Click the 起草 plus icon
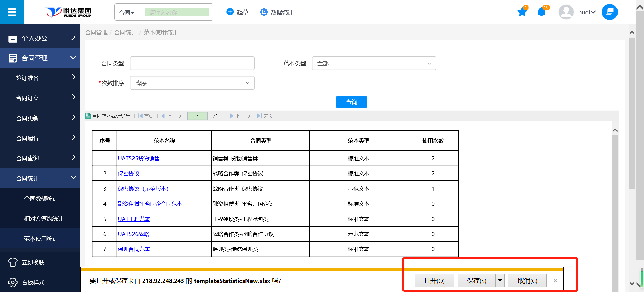This screenshot has width=644, height=292. point(230,12)
